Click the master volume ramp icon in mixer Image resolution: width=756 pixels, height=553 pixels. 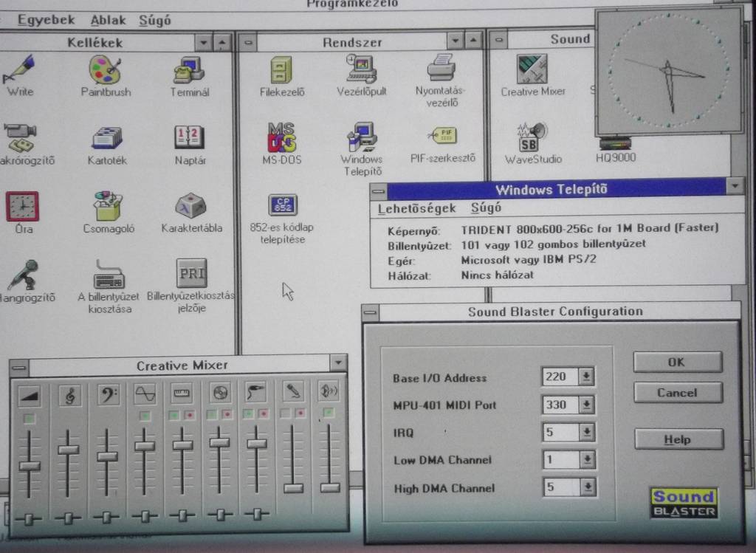pyautogui.click(x=30, y=395)
